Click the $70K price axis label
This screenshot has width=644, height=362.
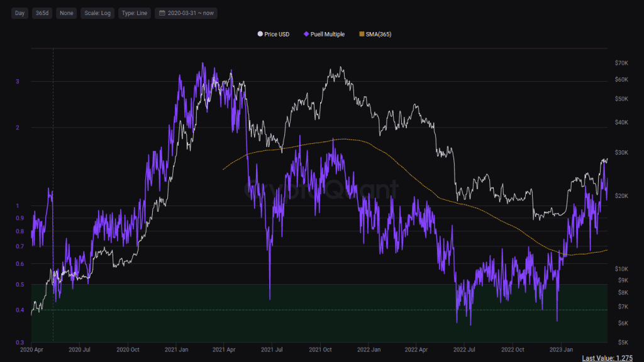[623, 63]
